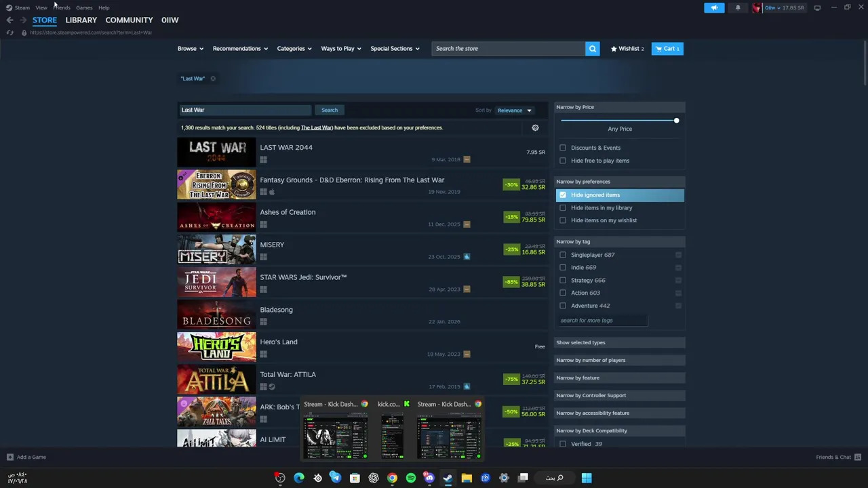
Task: Filter by Singleplayer tag checkbox
Action: pos(563,255)
